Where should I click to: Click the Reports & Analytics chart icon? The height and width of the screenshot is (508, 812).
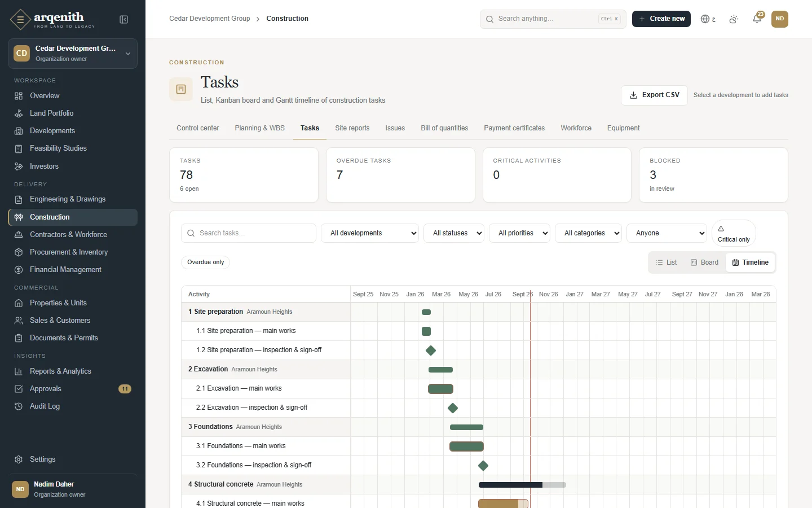click(19, 371)
